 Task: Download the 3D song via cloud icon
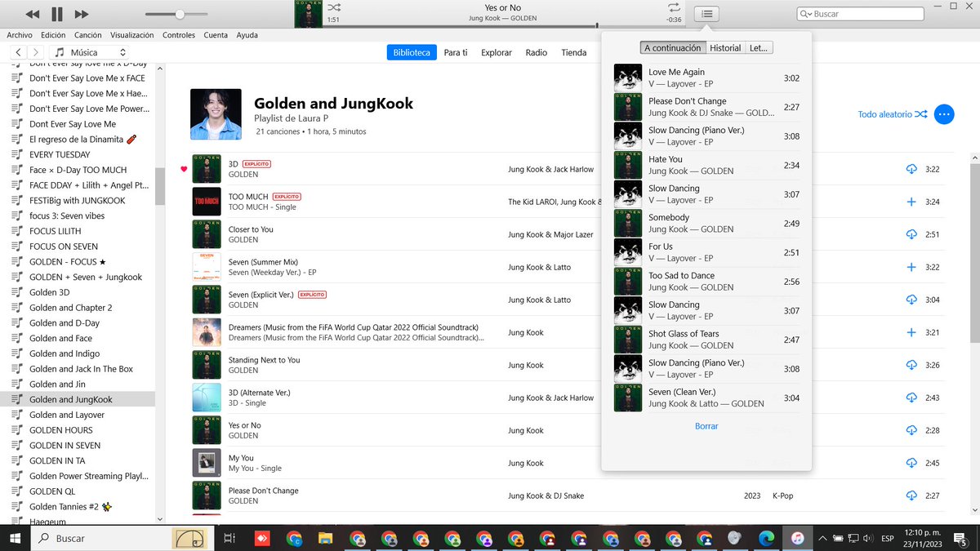tap(911, 169)
